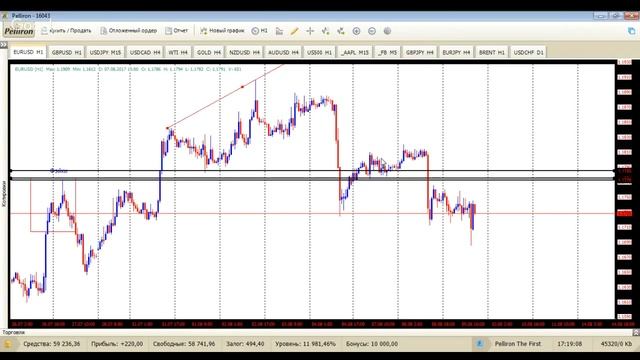The image size is (640, 360).
Task: Switch to the NZDUSD H4 tab
Action: 244,53
